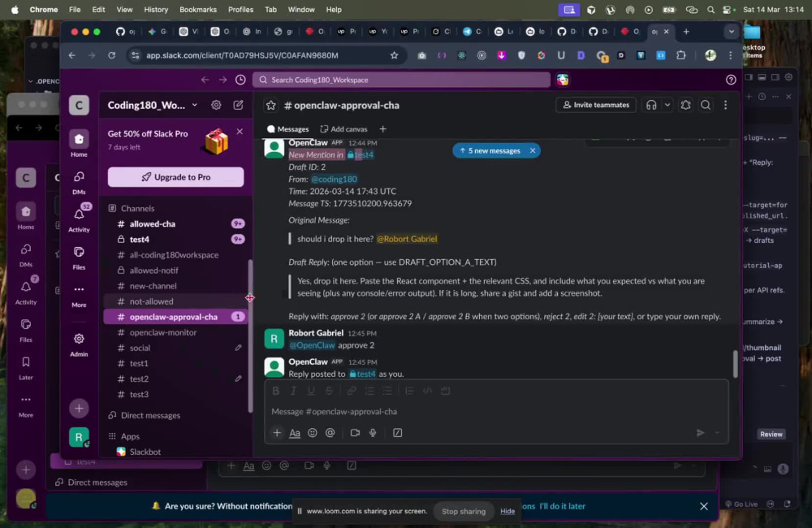Insert a link in composer toolbar
The width and height of the screenshot is (812, 528).
pos(352,391)
